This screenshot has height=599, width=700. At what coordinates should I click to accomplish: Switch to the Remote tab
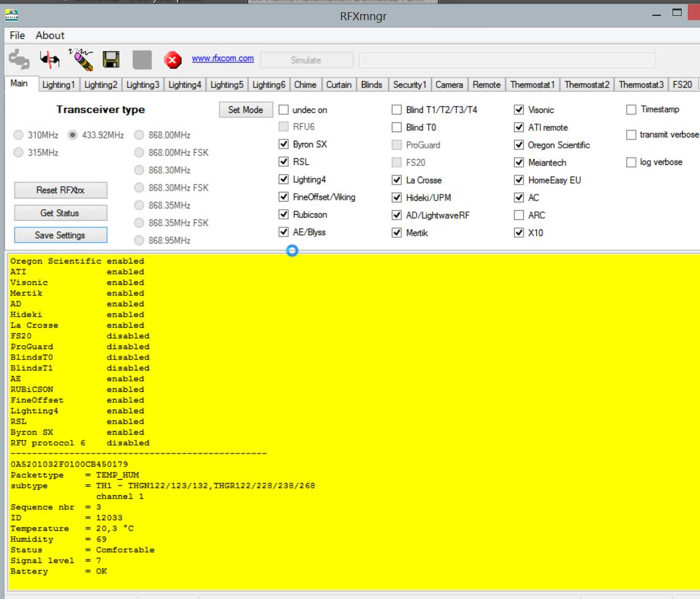[487, 84]
